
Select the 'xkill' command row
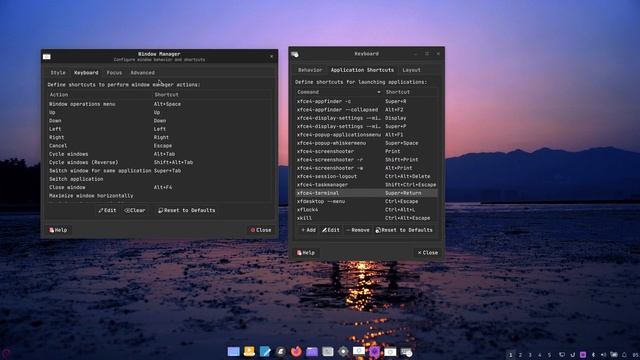point(367,218)
